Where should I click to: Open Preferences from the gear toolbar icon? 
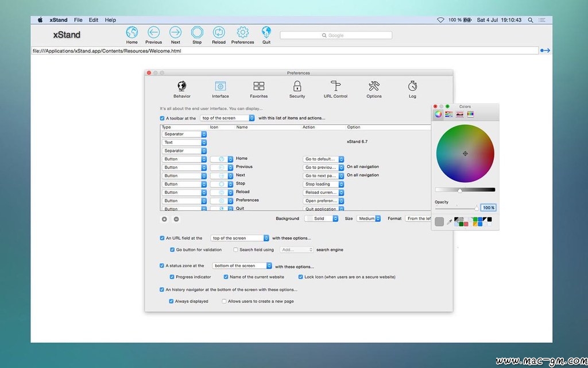[243, 32]
